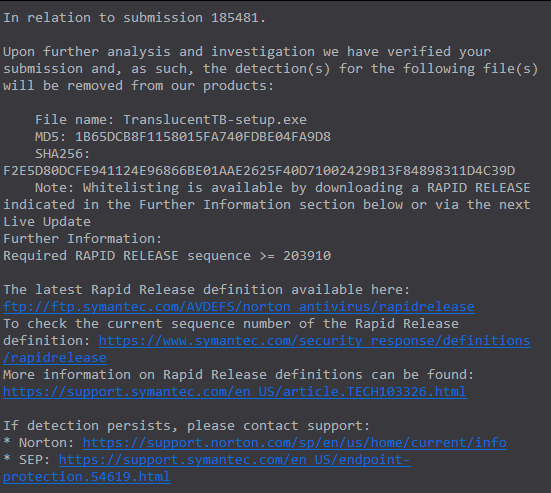
Task: Open the article.TECH103326.html support link
Action: point(235,391)
